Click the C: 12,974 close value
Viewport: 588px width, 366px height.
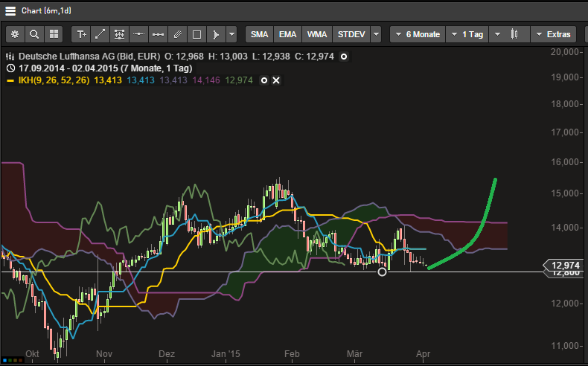click(x=314, y=57)
